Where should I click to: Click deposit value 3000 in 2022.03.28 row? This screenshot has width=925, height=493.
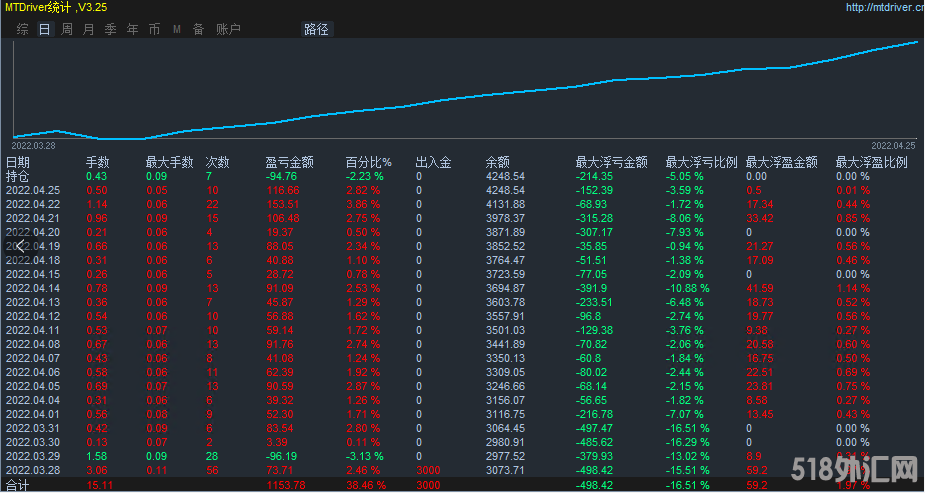pos(428,471)
